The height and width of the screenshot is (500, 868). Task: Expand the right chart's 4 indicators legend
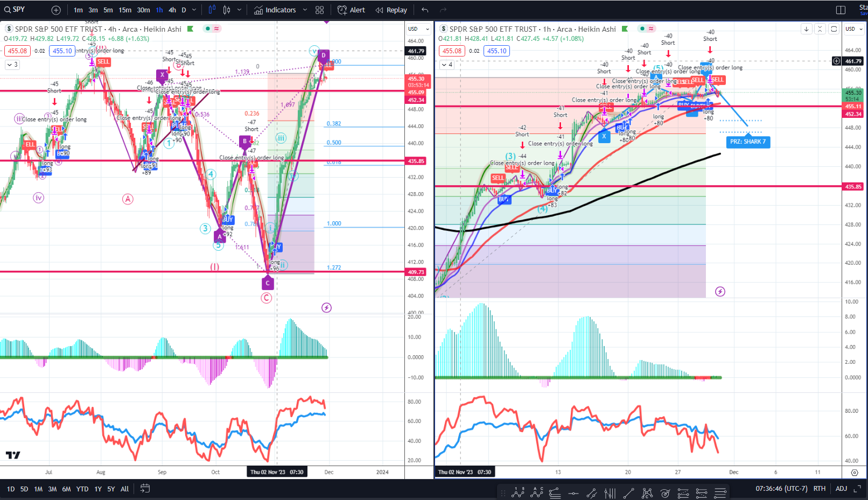click(447, 65)
